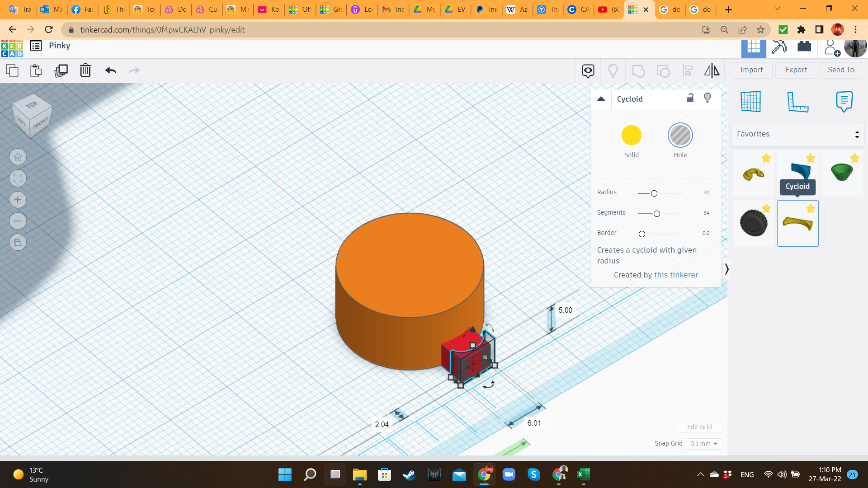Adjust the Radius slider handle
868x488 pixels.
pyautogui.click(x=654, y=193)
